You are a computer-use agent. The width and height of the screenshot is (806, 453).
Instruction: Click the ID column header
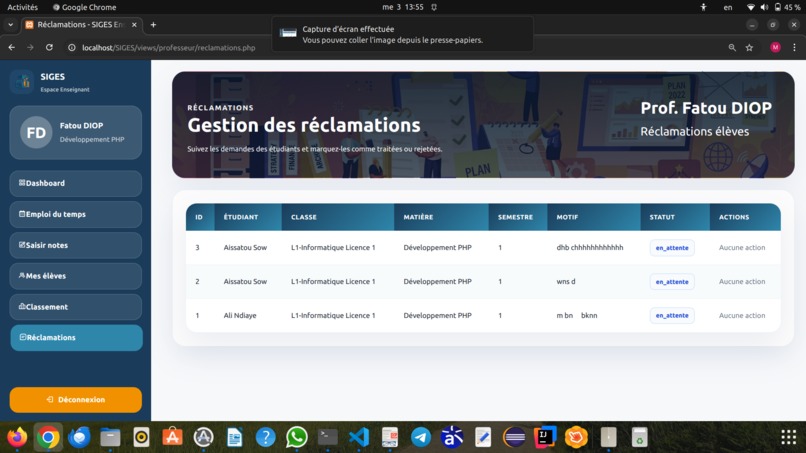click(199, 217)
